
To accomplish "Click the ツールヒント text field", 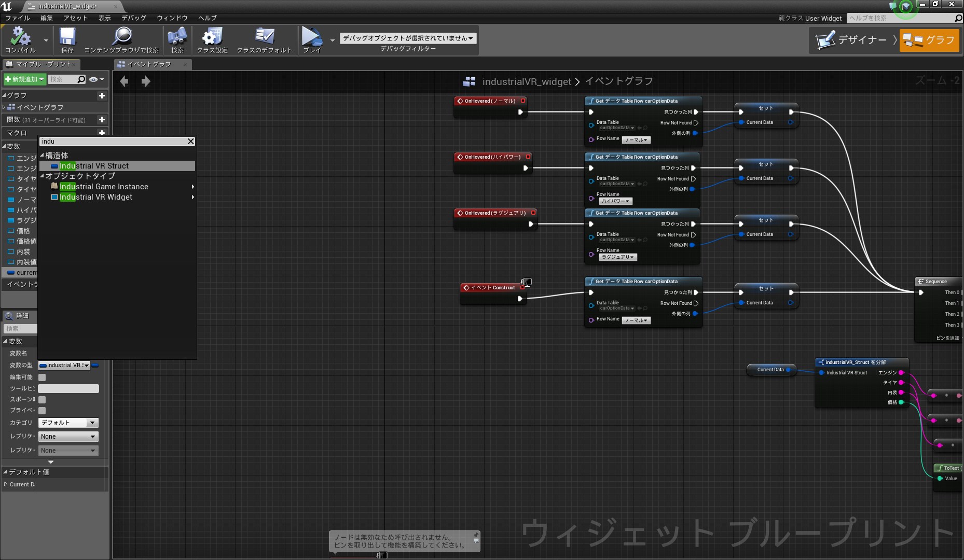I will point(68,389).
